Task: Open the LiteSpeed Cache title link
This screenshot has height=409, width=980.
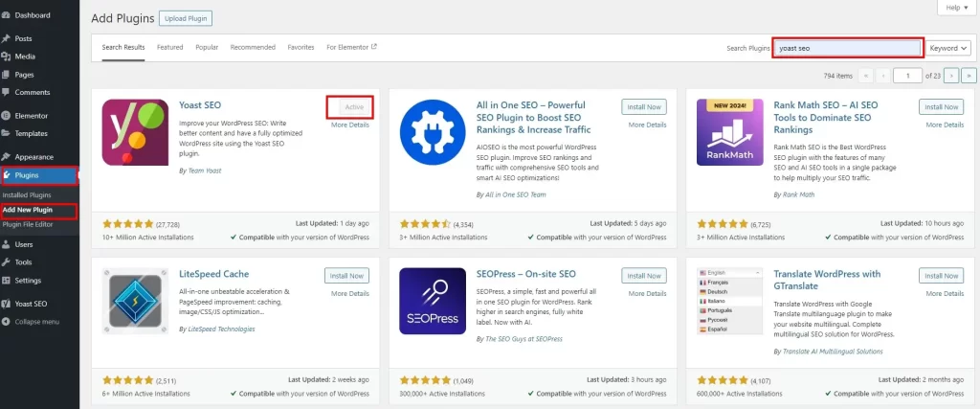Action: point(213,274)
